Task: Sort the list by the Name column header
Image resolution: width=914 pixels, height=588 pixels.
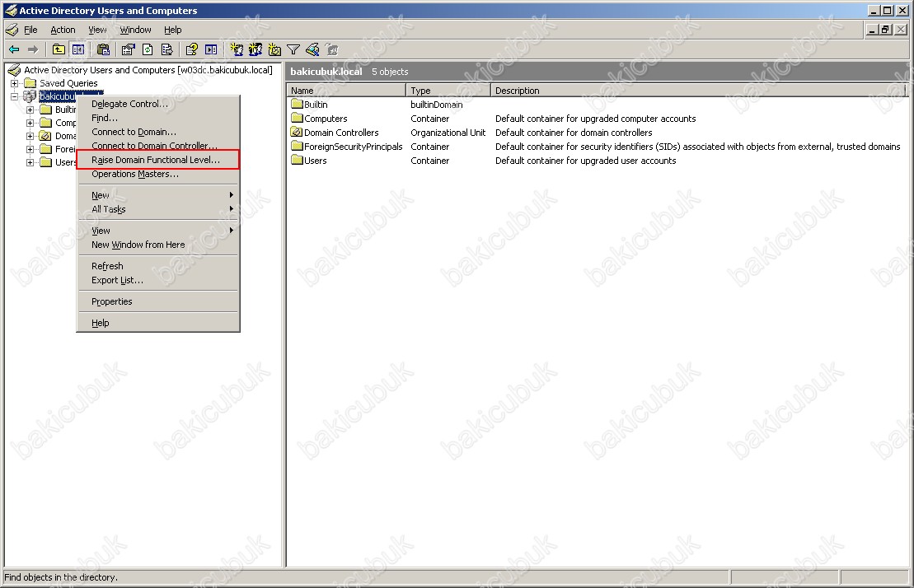Action: [x=346, y=91]
